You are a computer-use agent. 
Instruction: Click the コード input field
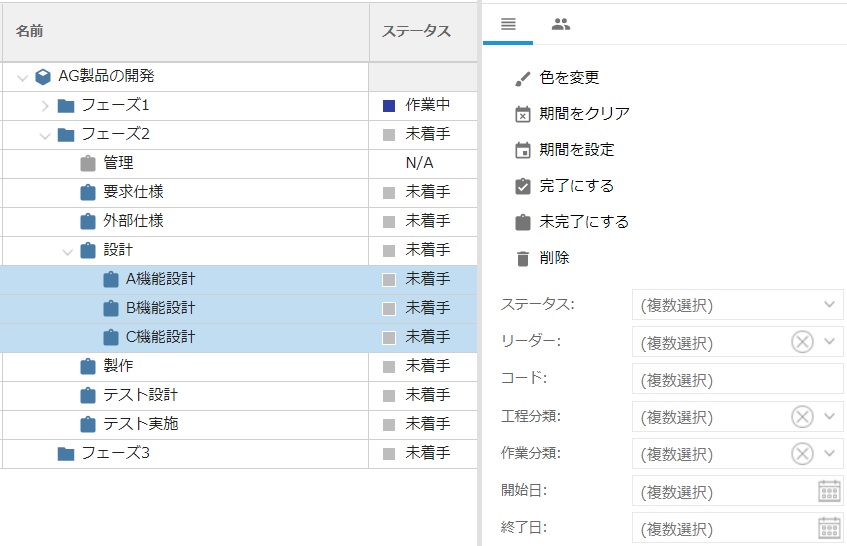click(x=737, y=379)
